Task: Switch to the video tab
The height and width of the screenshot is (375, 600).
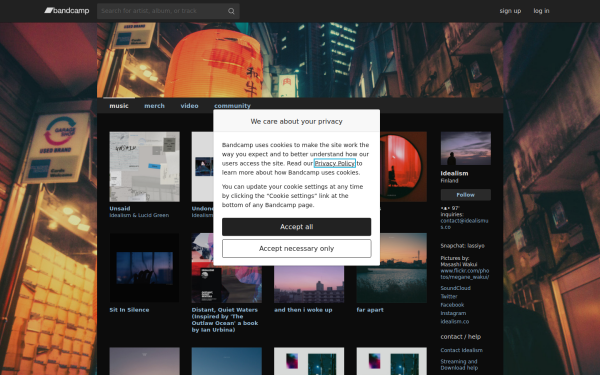Action: [x=189, y=106]
